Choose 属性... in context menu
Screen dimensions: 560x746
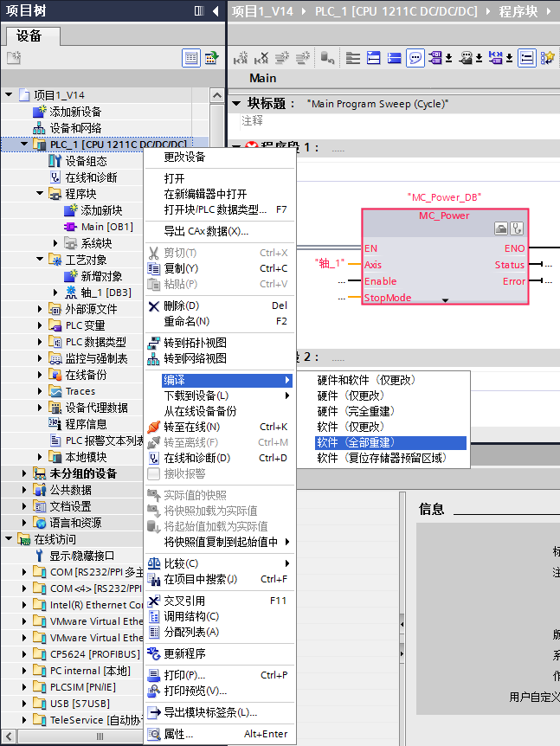219,734
